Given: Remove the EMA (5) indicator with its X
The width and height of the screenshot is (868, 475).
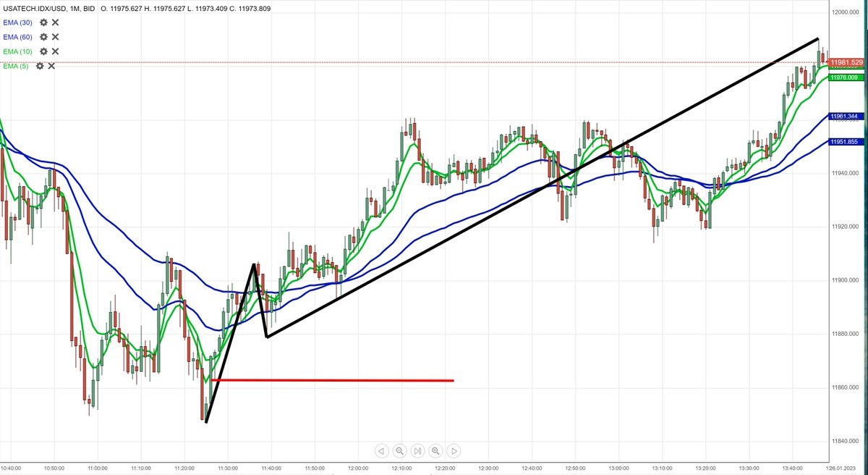Looking at the screenshot, I should click(x=51, y=65).
